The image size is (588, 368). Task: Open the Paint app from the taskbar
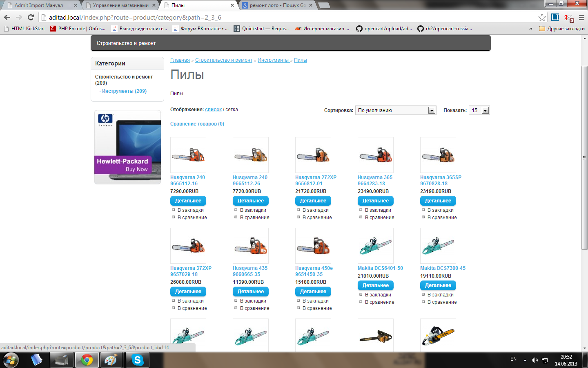[x=111, y=360]
